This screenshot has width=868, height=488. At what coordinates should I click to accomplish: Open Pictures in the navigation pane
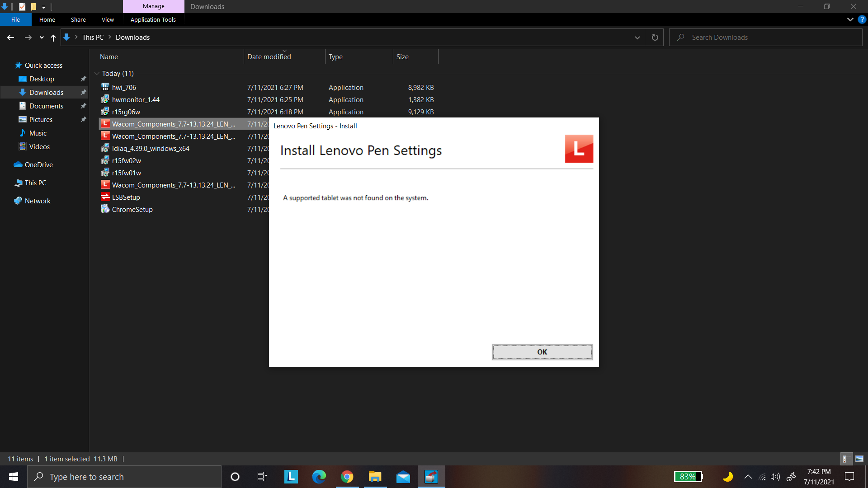[41, 120]
